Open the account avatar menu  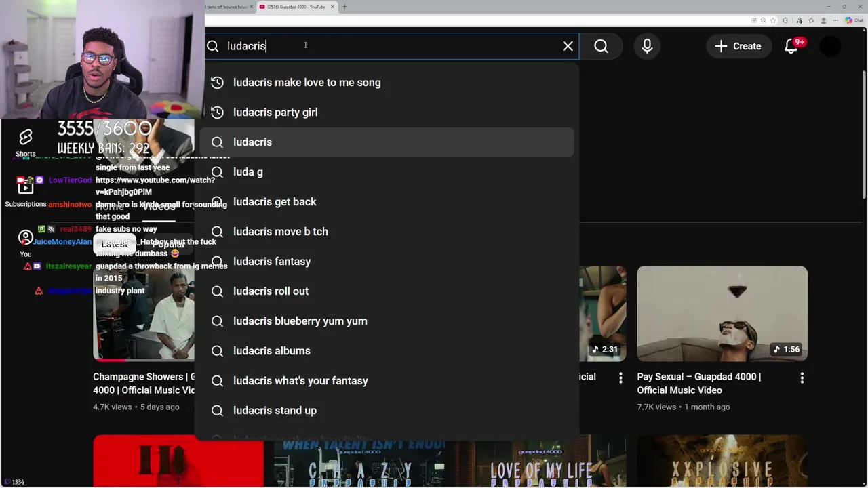click(830, 46)
